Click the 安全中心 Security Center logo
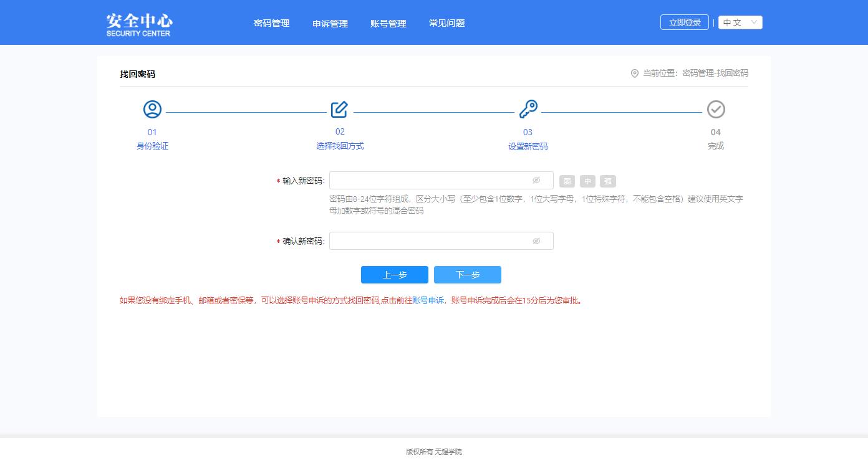868x466 pixels. pyautogui.click(x=138, y=25)
